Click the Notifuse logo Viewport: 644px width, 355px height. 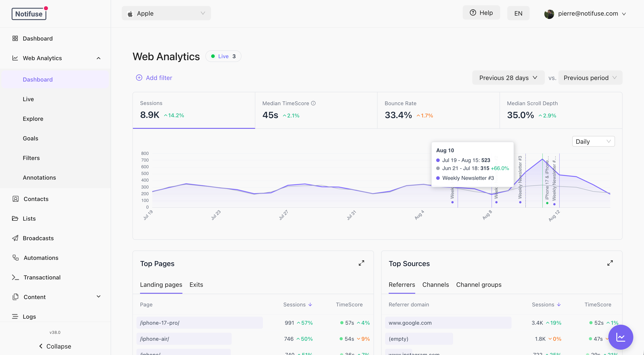pos(29,14)
